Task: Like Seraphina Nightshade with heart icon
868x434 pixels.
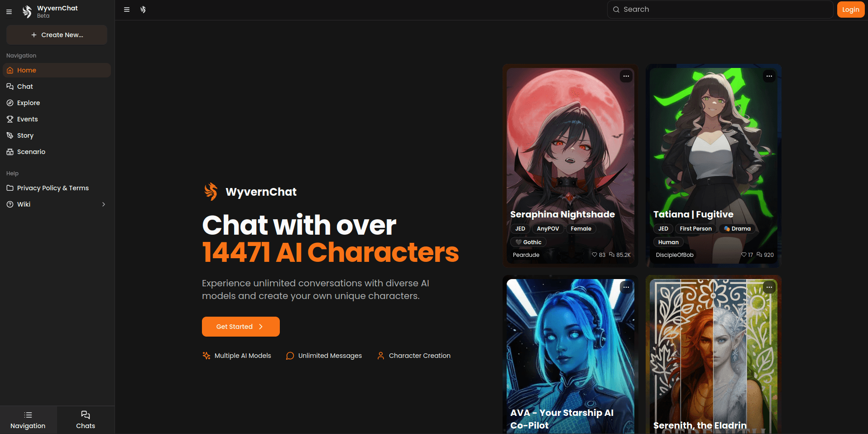Action: click(595, 255)
